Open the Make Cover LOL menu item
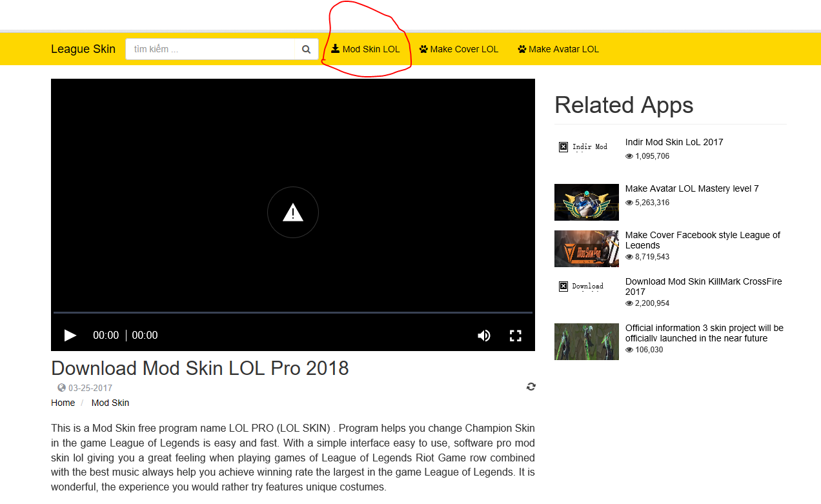The image size is (821, 504). click(459, 49)
